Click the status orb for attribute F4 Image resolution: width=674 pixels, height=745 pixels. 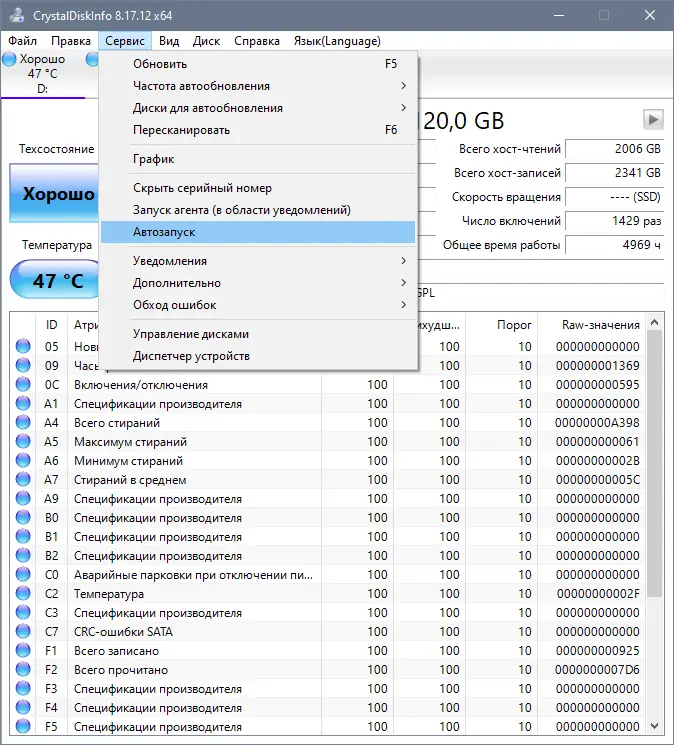click(23, 707)
